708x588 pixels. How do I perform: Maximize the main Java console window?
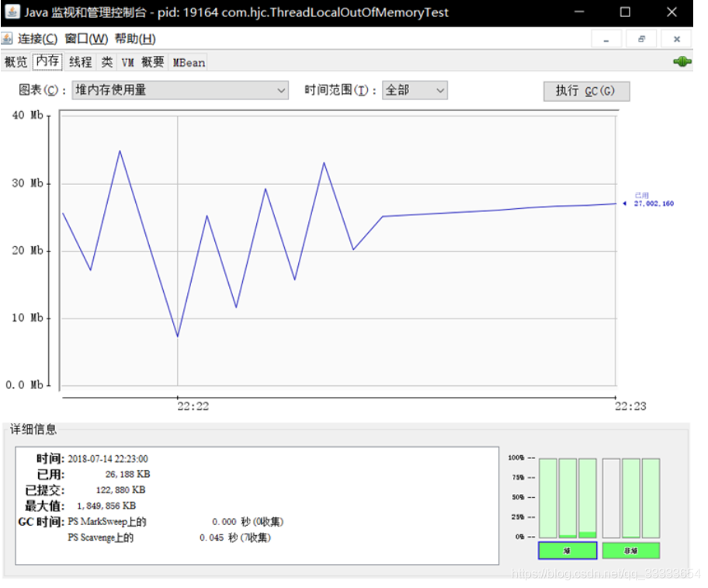625,12
